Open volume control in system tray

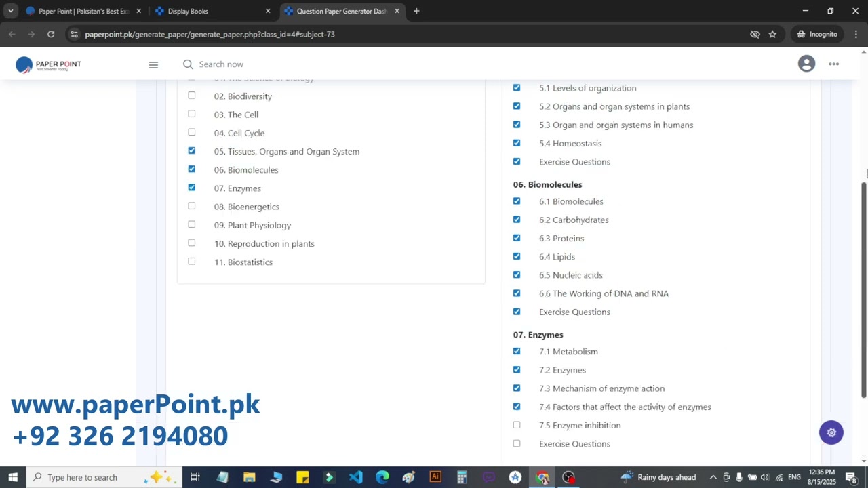765,477
